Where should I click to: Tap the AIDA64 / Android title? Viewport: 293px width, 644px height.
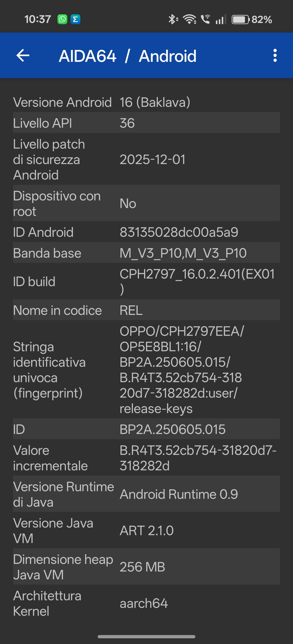point(128,56)
